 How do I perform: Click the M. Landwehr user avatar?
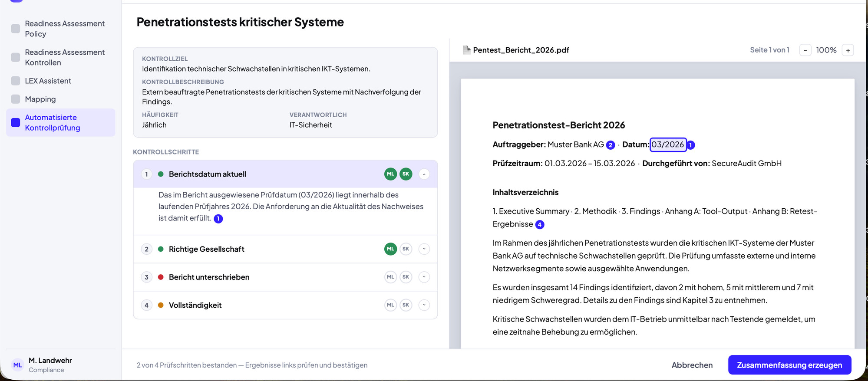[17, 365]
